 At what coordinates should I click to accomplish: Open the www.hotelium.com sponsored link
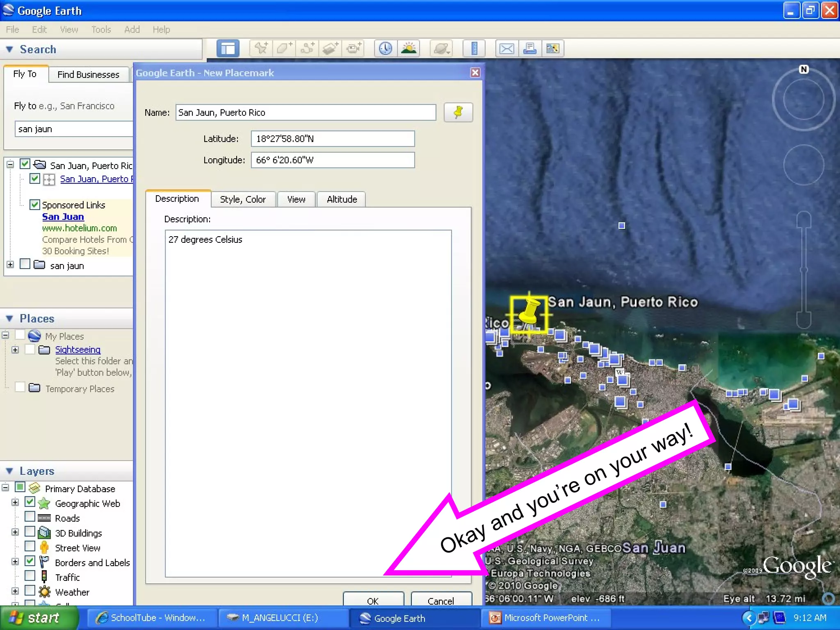(x=80, y=228)
